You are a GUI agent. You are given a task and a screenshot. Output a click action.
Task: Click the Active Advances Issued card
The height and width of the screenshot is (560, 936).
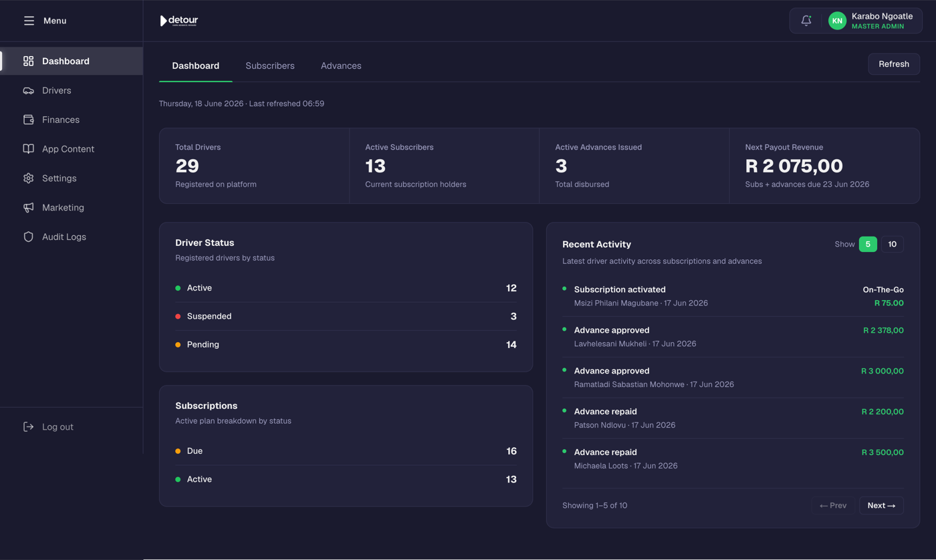(x=634, y=166)
